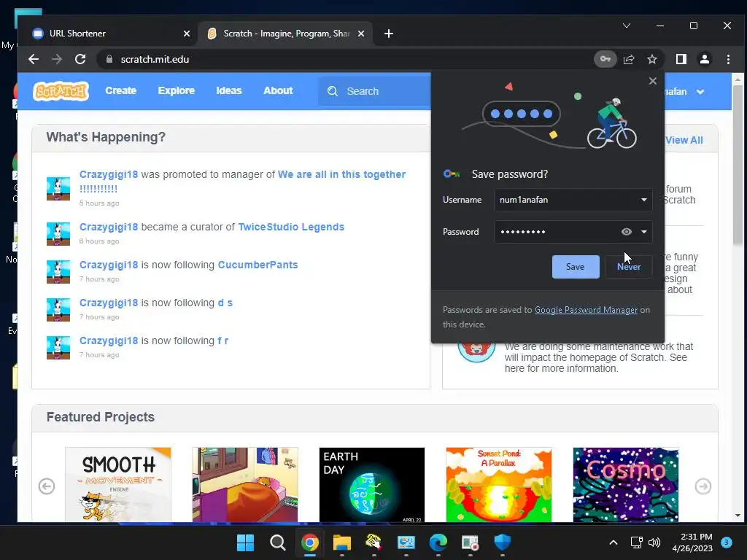Click the password key icon in address bar
This screenshot has height=560, width=747.
point(605,59)
